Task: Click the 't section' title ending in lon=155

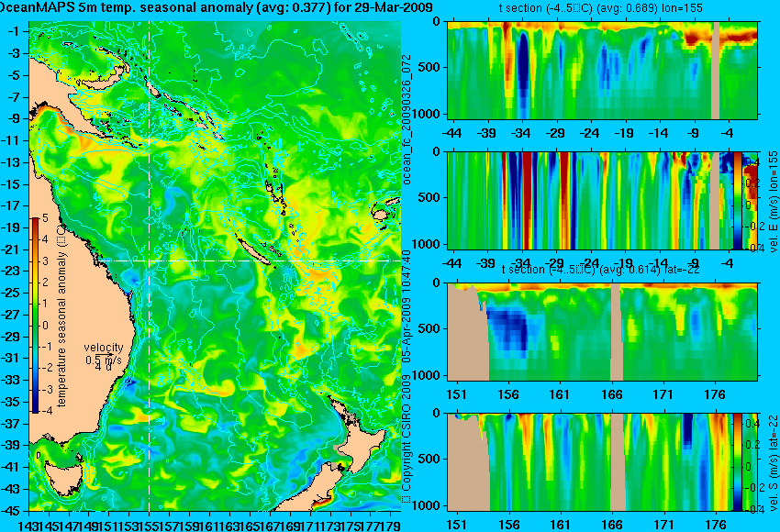Action: coord(601,8)
